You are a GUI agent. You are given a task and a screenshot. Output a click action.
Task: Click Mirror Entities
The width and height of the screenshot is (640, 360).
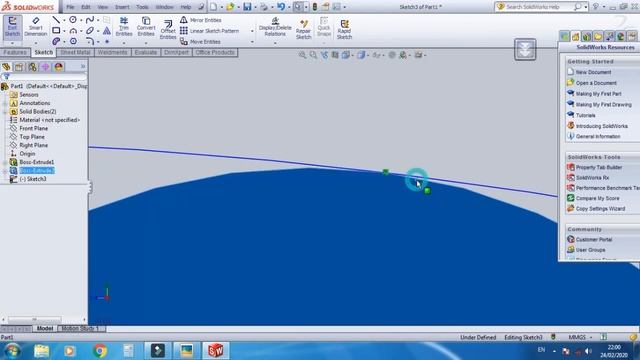(201, 20)
